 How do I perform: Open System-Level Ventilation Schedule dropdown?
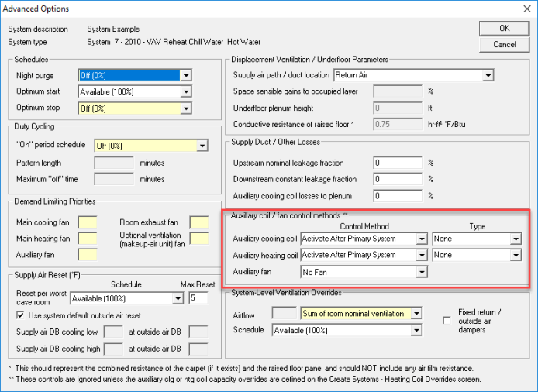(x=416, y=331)
